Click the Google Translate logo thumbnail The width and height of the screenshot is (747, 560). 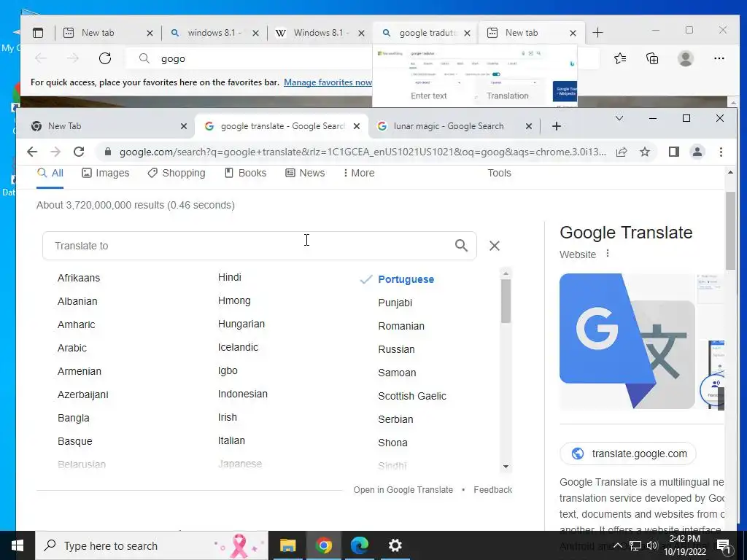tap(627, 341)
